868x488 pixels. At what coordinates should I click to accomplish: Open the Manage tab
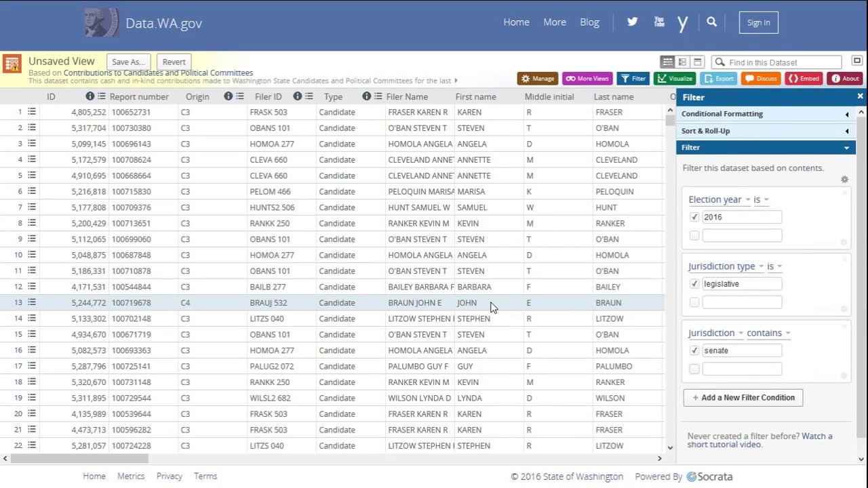pyautogui.click(x=538, y=79)
